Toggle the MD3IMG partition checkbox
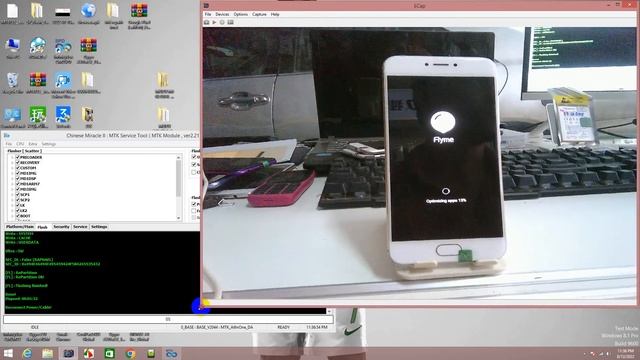Screen dimensions: 640x360 (x=18, y=189)
